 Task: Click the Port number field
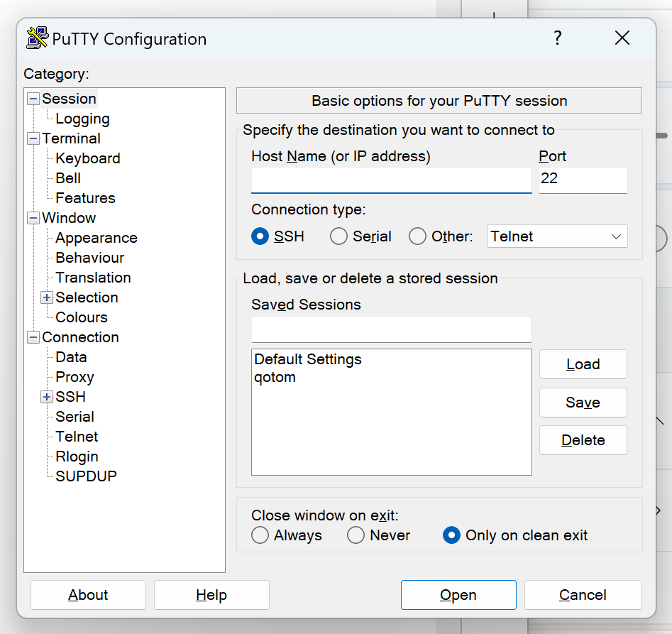click(x=583, y=180)
